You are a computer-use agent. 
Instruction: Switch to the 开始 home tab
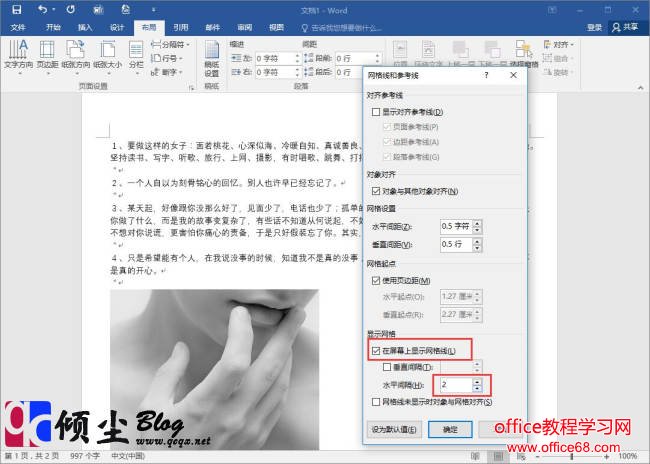click(53, 27)
